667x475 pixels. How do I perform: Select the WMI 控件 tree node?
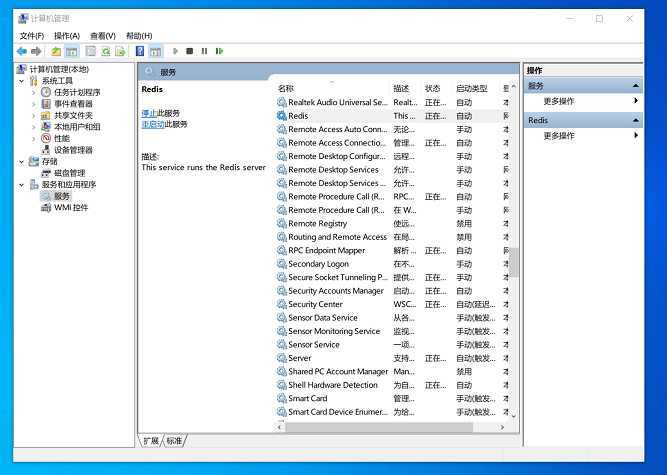71,208
